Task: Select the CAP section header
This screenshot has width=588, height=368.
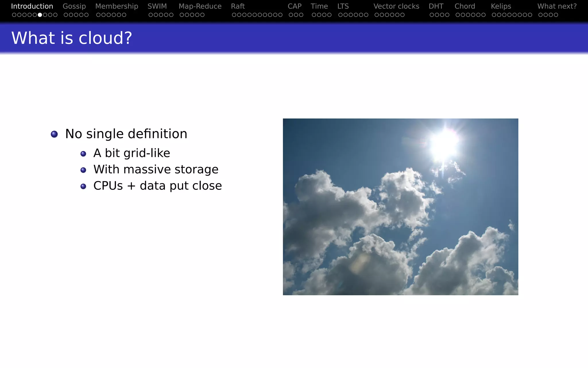Action: [x=294, y=6]
